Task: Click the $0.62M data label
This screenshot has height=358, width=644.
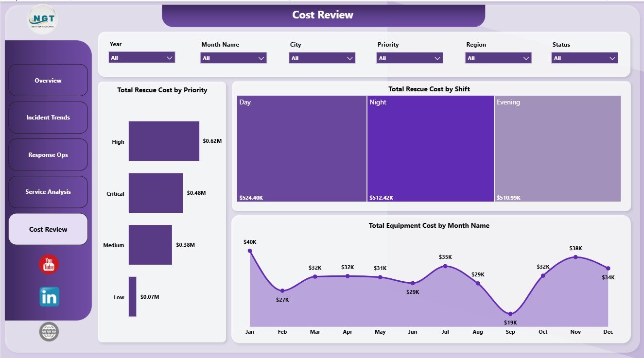Action: point(212,141)
